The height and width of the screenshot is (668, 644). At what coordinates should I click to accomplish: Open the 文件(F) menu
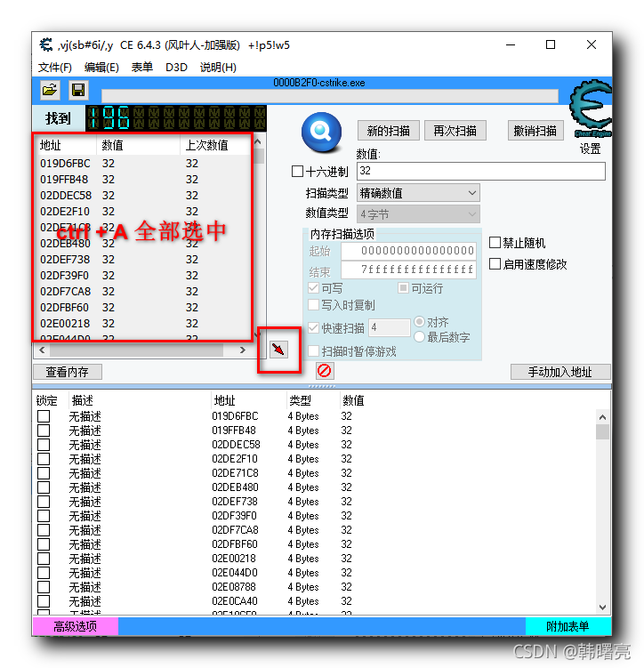click(x=55, y=68)
